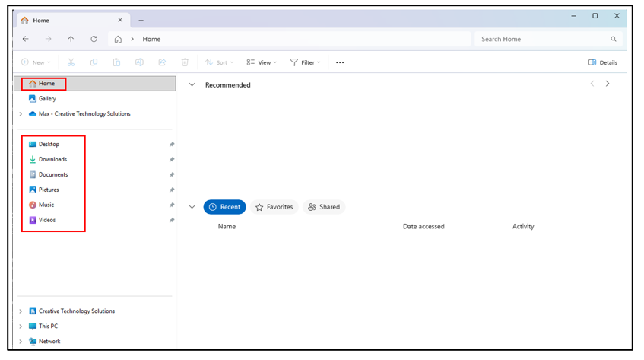Screen dimensions: 644x360
Task: Click the Search Home input field
Action: coord(543,39)
